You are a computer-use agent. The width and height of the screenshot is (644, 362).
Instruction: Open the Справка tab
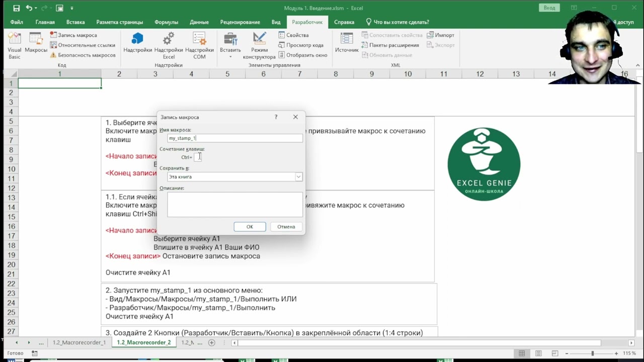click(344, 22)
